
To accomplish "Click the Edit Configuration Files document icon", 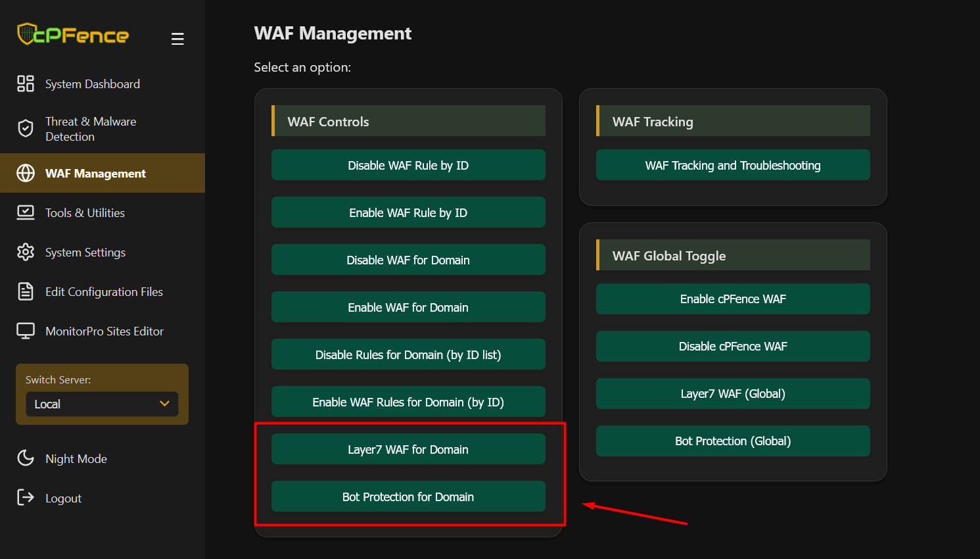I will point(26,291).
